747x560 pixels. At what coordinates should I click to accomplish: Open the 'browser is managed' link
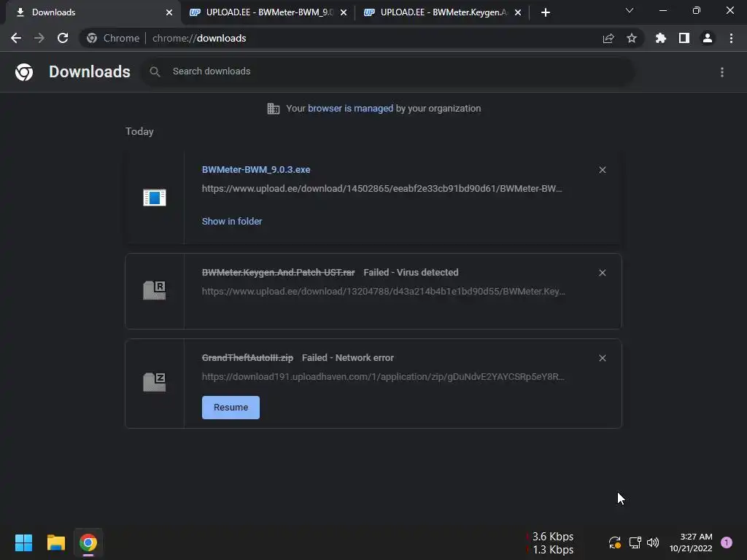click(351, 109)
